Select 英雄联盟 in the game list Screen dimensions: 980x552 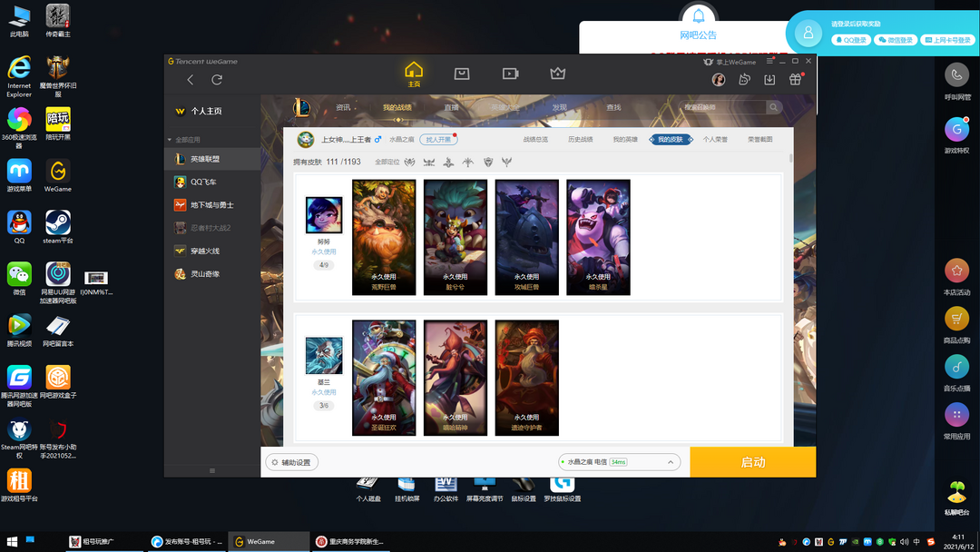(x=212, y=159)
